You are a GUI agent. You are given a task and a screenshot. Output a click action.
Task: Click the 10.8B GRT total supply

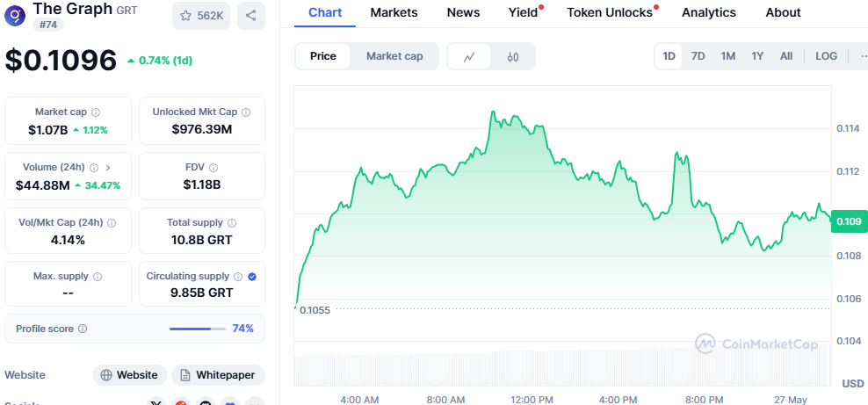click(201, 240)
